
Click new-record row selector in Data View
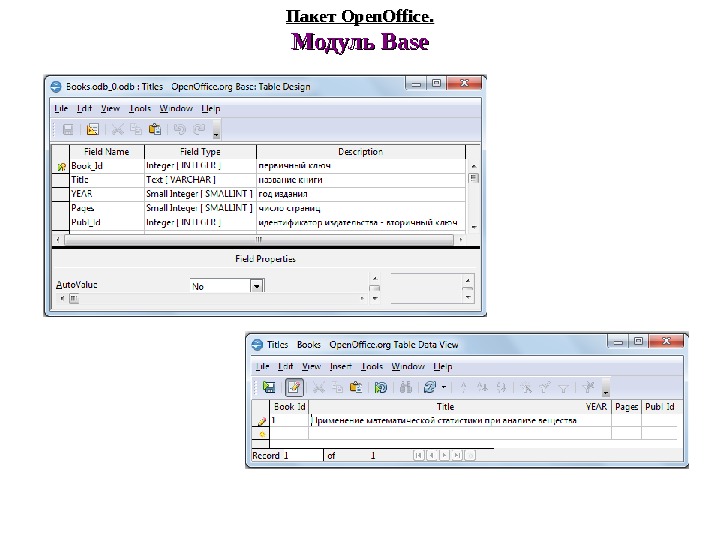tap(261, 434)
